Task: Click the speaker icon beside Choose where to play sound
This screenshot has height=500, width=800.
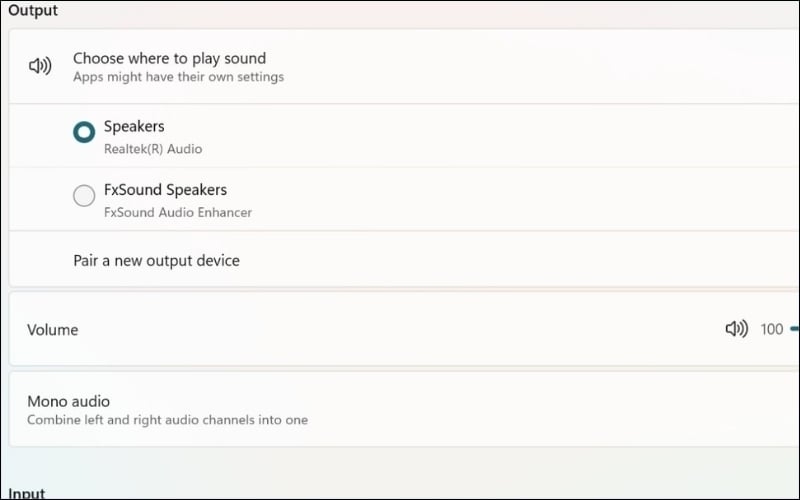Action: (x=40, y=66)
